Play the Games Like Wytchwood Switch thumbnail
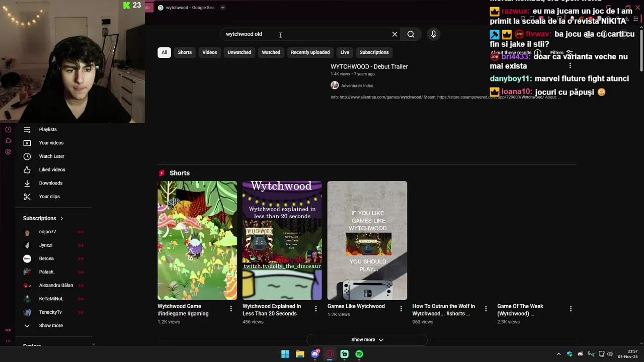 [x=367, y=240]
